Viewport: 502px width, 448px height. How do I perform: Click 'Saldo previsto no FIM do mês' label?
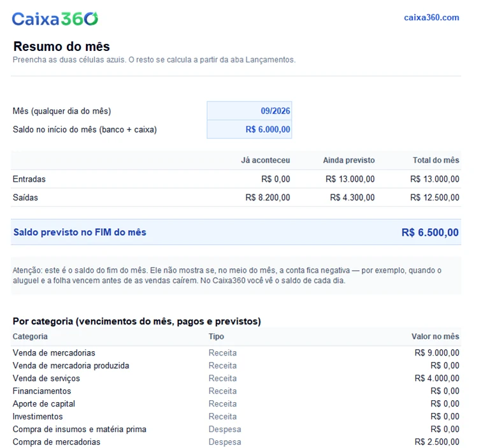coord(80,232)
